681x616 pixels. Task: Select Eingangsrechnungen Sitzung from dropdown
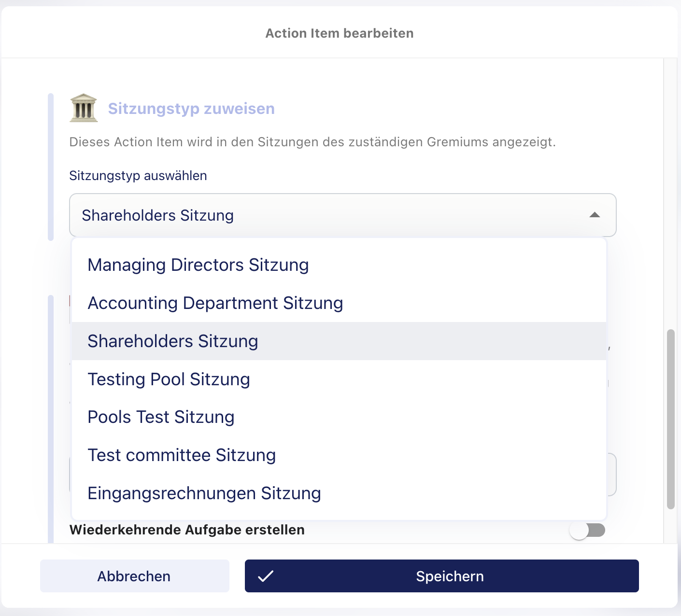pyautogui.click(x=339, y=493)
